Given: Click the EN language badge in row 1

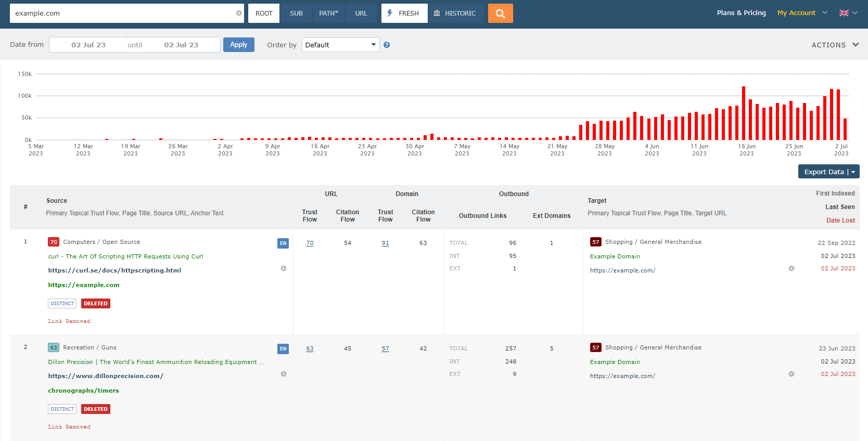Looking at the screenshot, I should click(283, 243).
